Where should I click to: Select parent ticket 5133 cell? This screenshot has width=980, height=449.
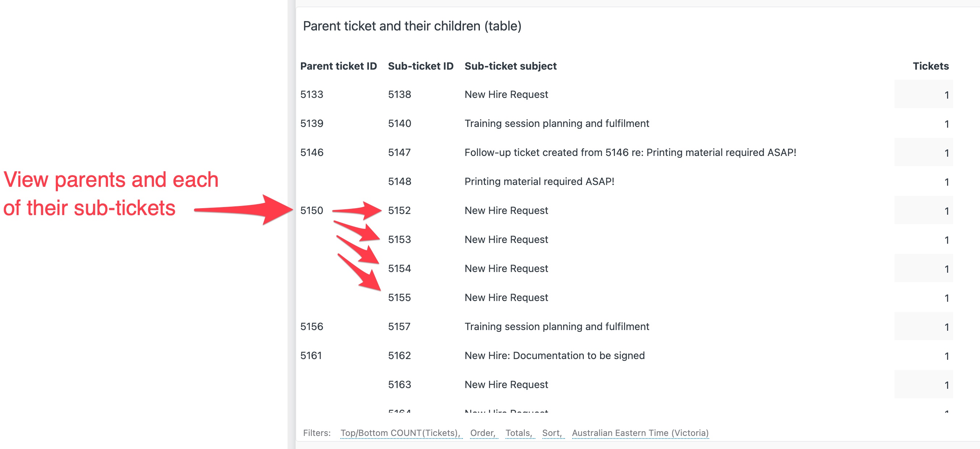coord(311,94)
